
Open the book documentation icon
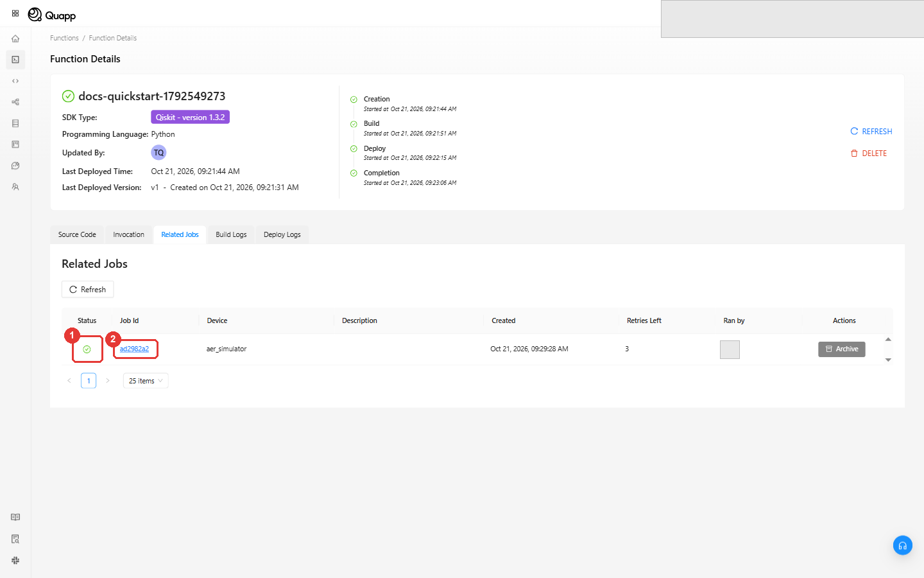click(x=15, y=517)
